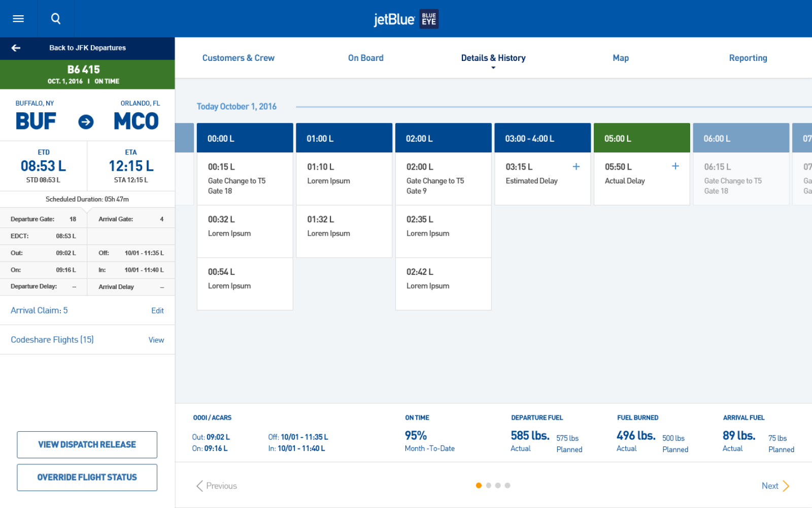Expand the 05:50 L Actual Delay entry
812x508 pixels.
point(675,166)
